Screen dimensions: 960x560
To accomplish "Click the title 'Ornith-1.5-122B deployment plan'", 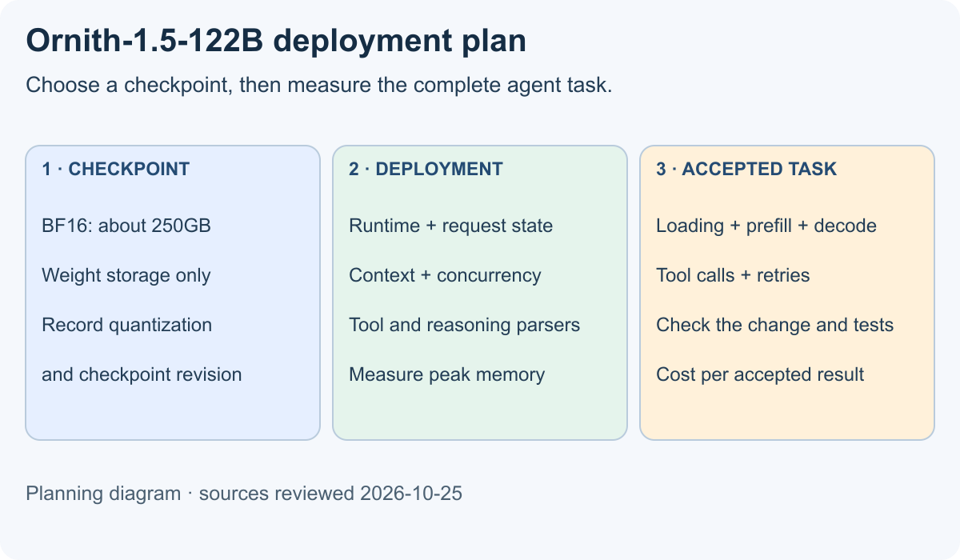I will (x=276, y=42).
